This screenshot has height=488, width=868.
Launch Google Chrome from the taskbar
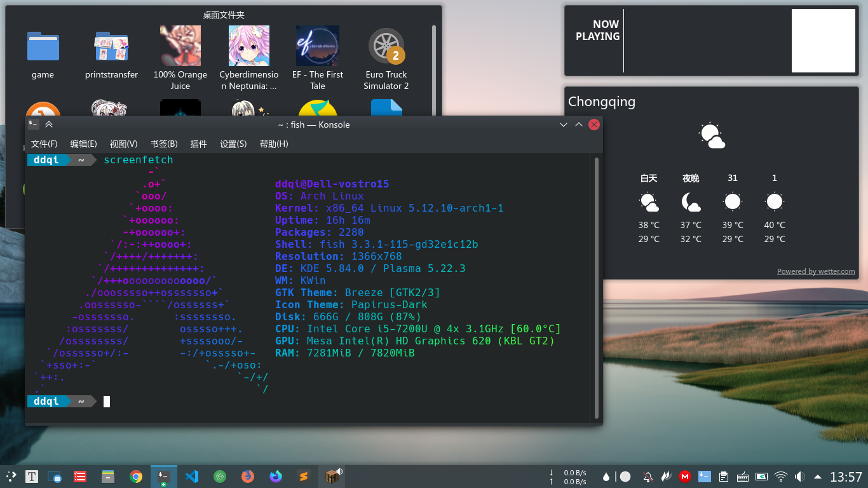[135, 476]
